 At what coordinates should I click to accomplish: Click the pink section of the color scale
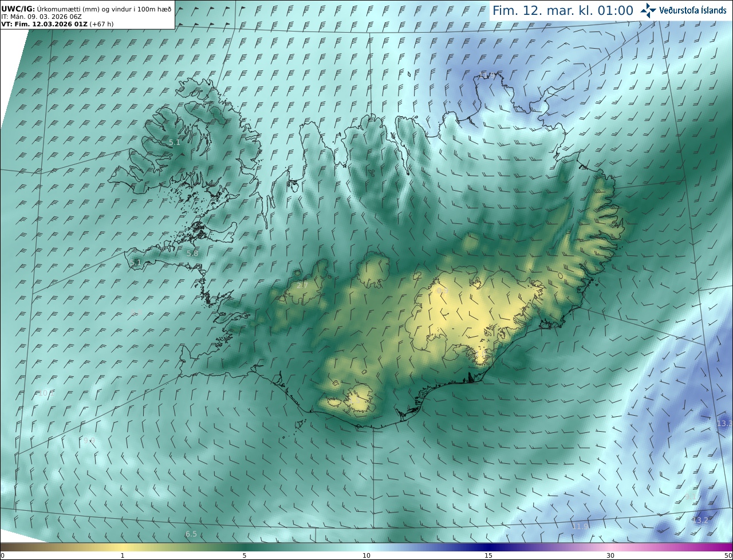click(610, 547)
